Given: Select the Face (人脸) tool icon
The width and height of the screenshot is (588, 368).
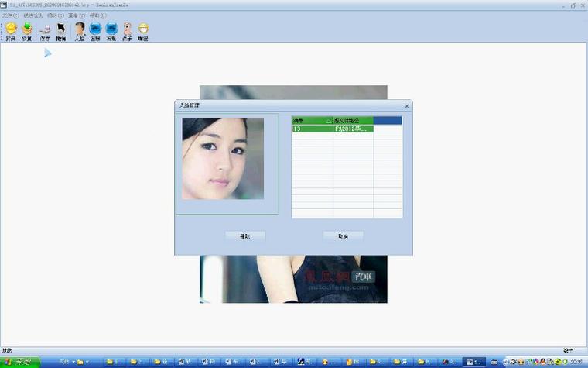Looking at the screenshot, I should tap(80, 32).
